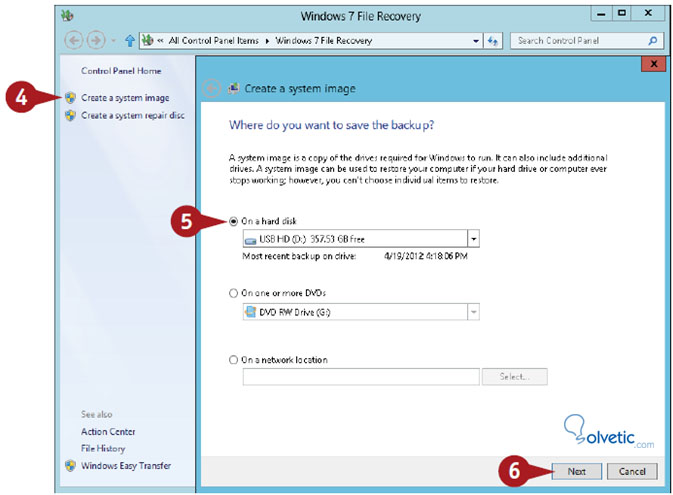Image resolution: width=673 pixels, height=495 pixels.
Task: Click the Next button
Action: [x=576, y=471]
